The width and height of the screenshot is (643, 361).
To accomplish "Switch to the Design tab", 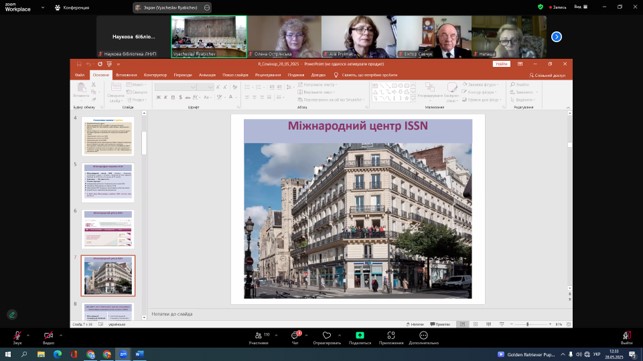I will coord(155,75).
